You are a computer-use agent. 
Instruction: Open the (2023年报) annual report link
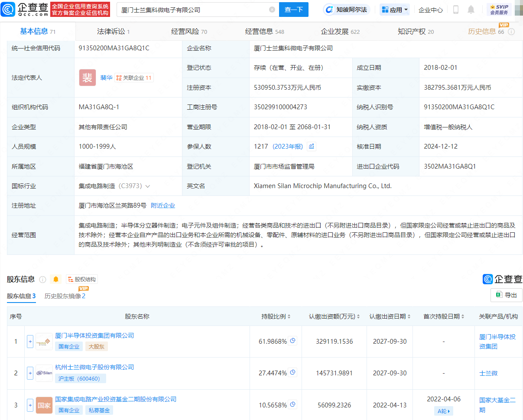(x=288, y=147)
